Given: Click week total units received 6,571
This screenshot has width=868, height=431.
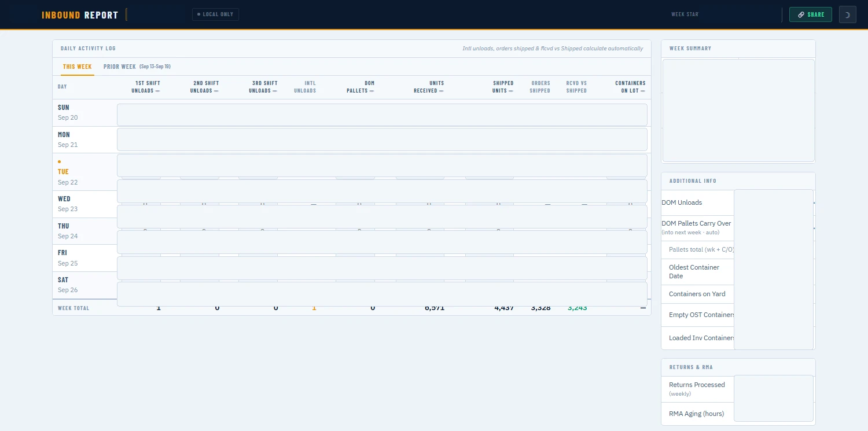Looking at the screenshot, I should coord(435,308).
